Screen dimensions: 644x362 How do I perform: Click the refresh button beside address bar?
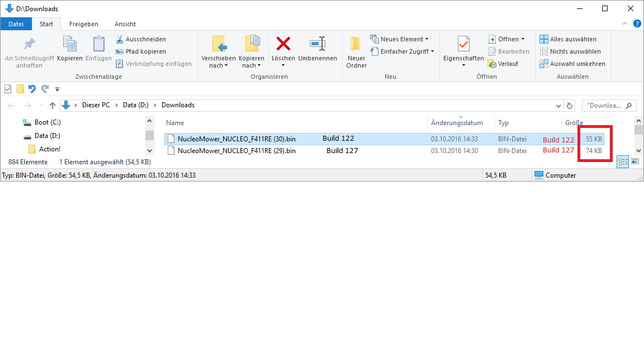570,106
